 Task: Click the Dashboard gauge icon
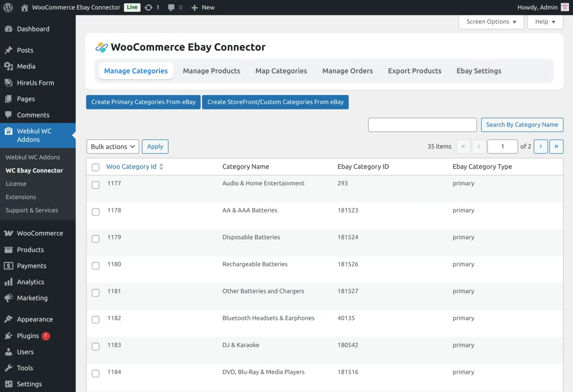(9, 29)
